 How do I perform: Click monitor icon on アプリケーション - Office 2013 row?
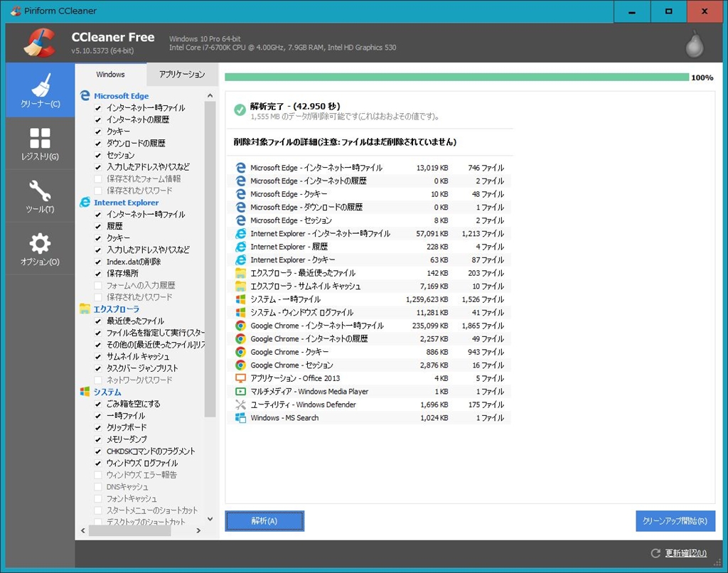click(x=240, y=378)
